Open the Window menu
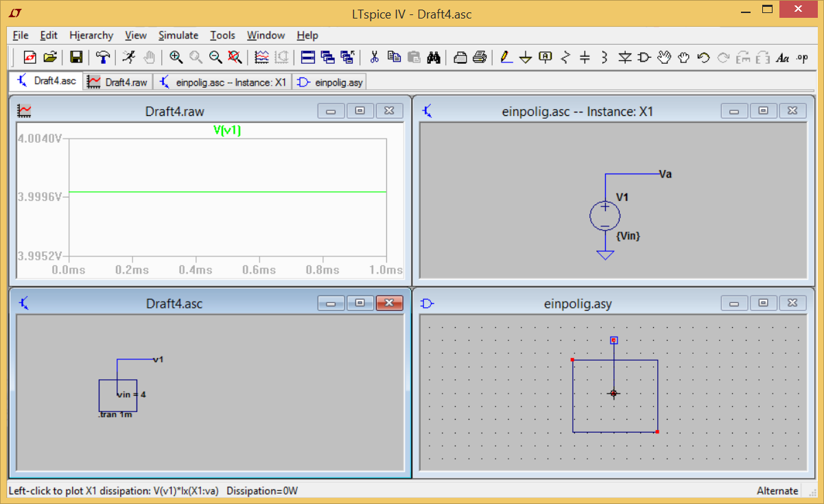The height and width of the screenshot is (504, 824). 266,35
